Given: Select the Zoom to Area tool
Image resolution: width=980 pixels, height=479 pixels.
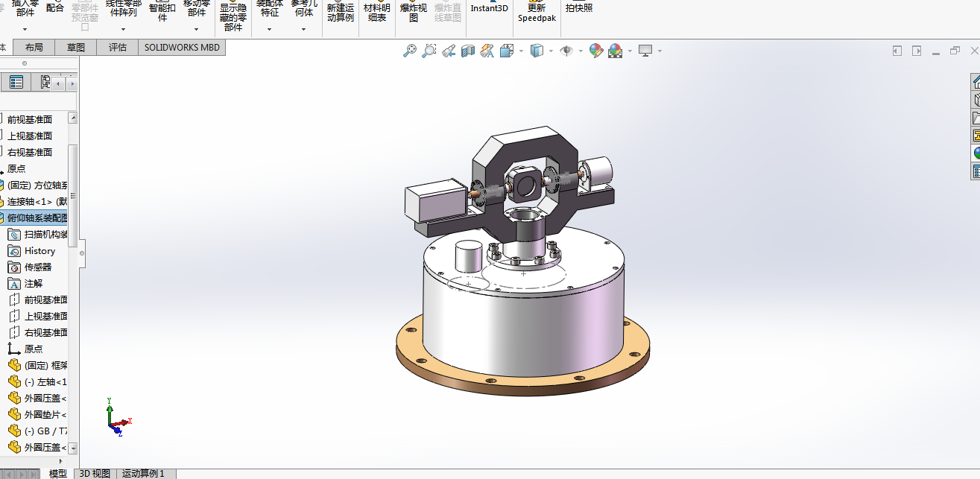Looking at the screenshot, I should pos(429,51).
